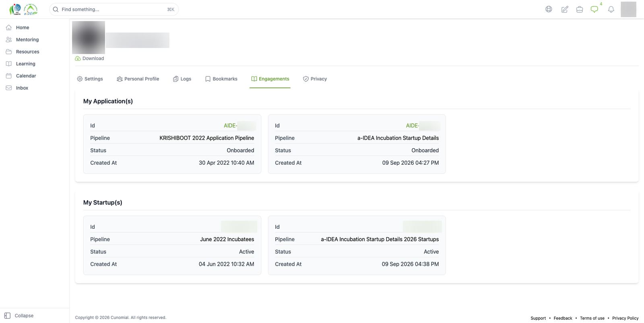Image resolution: width=644 pixels, height=323 pixels.
Task: Click the 30 Apr 2022 10:40 AM date
Action: tap(227, 163)
